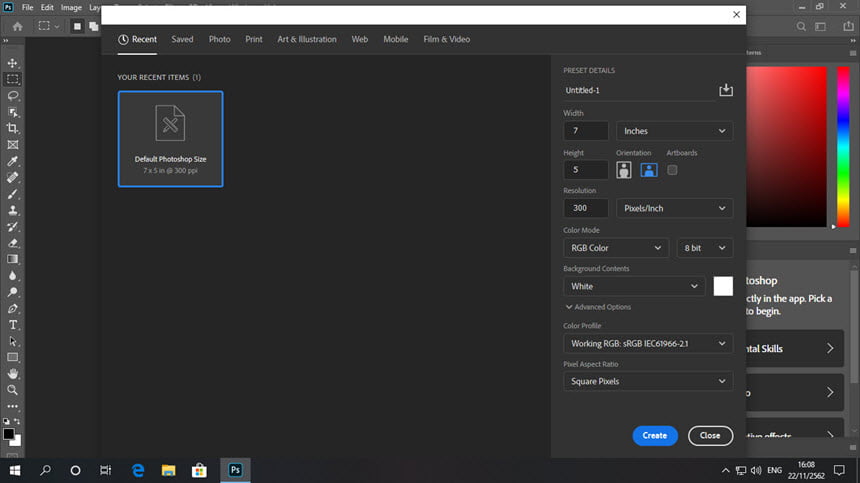Open the Inches units dropdown

pos(674,131)
